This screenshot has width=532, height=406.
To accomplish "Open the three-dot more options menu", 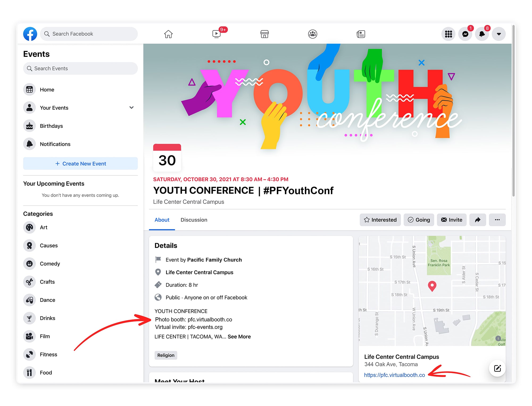I will [497, 220].
